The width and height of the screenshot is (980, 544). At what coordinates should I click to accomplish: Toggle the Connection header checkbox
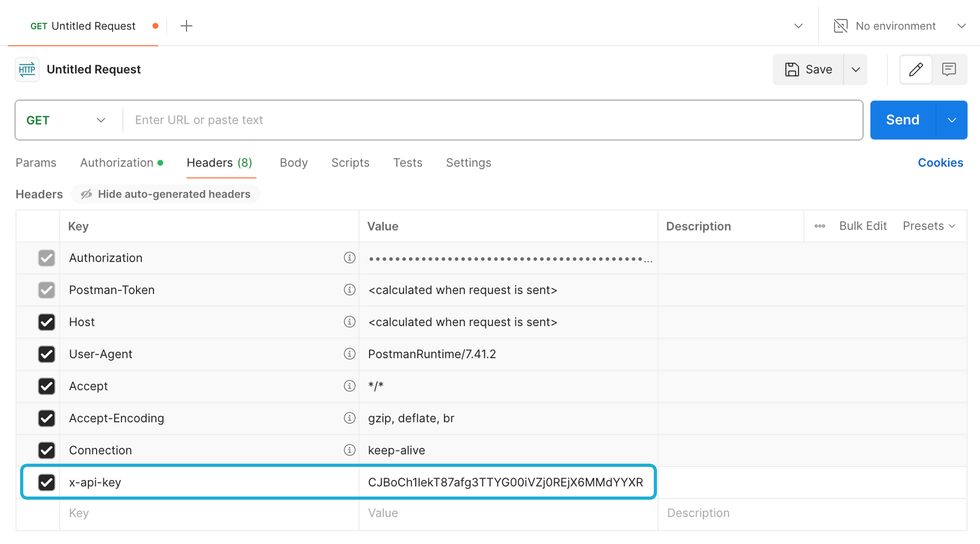pos(47,450)
